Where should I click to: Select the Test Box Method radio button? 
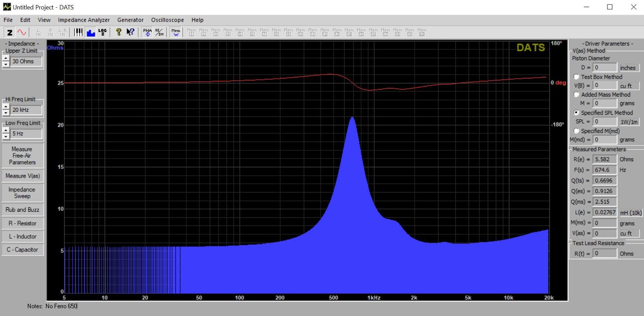pos(577,77)
